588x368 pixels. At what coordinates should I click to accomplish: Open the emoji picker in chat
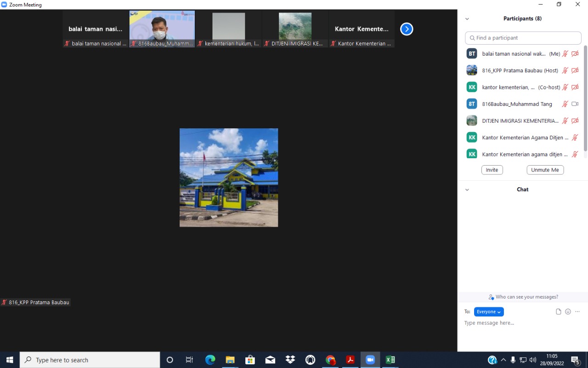point(568,311)
